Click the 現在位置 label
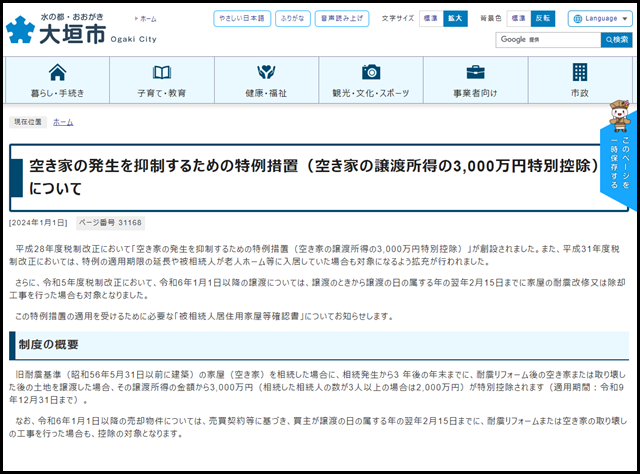The width and height of the screenshot is (640, 474). point(28,122)
